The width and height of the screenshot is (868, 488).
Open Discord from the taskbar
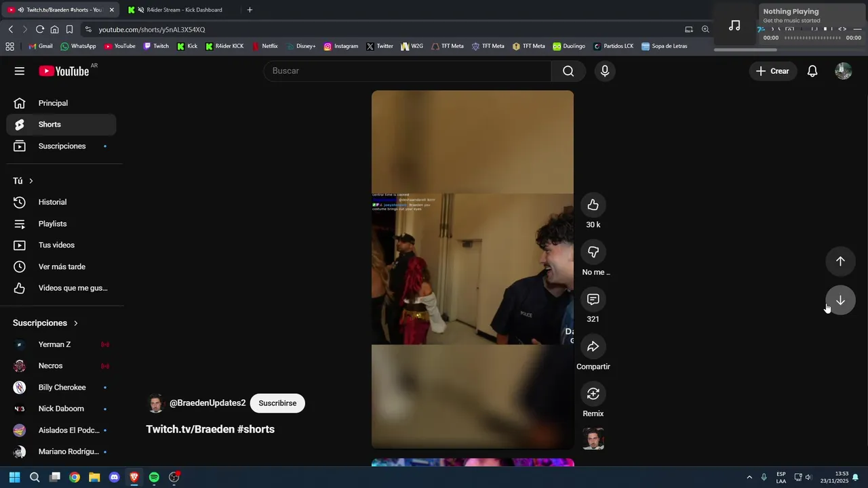click(114, 477)
